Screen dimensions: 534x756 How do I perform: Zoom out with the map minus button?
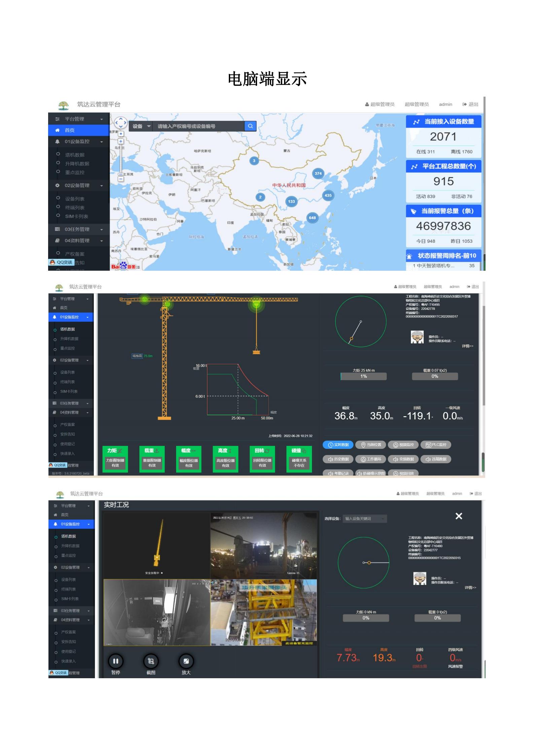(121, 179)
